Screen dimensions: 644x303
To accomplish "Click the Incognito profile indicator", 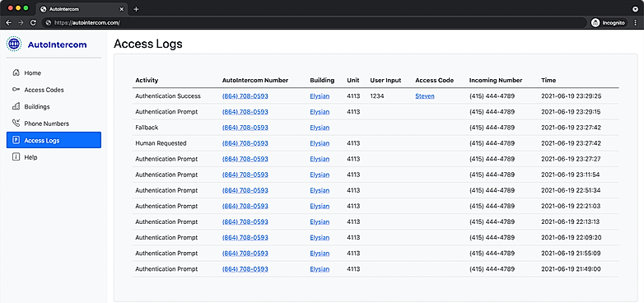I will 609,23.
